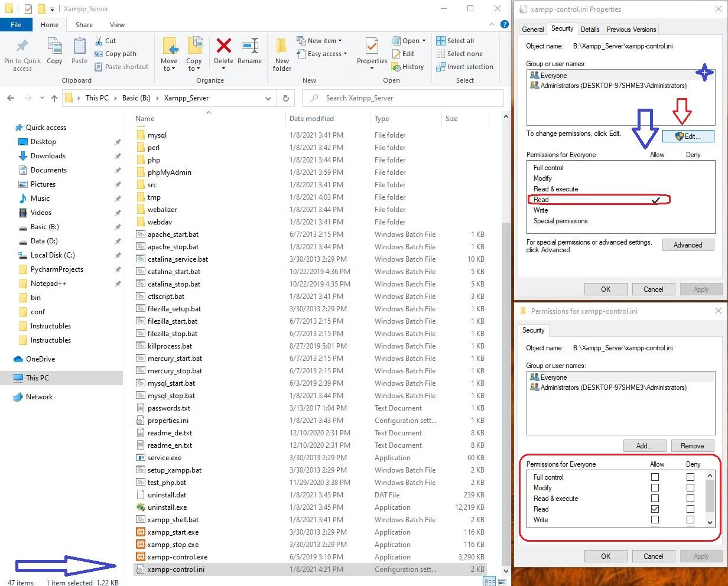This screenshot has width=728, height=586.
Task: Click Select none in ribbon
Action: (x=459, y=54)
